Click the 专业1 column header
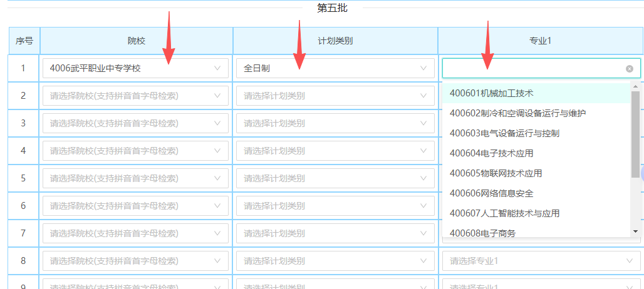This screenshot has height=289, width=644. click(x=541, y=41)
